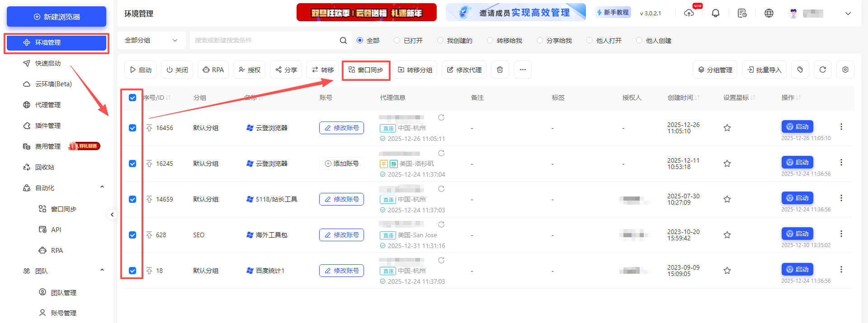Open the column settings hexagon icon
Image resolution: width=868 pixels, height=323 pixels.
[845, 70]
